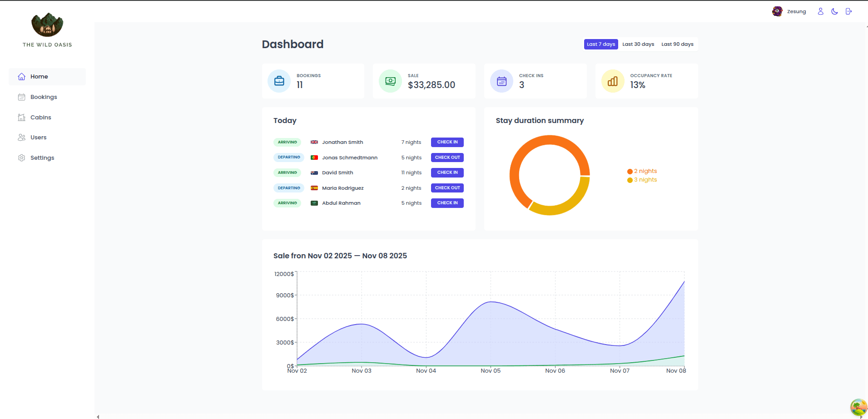Screen dimensions: 868x419
Task: Click the Occupancy rate chart icon
Action: (x=613, y=81)
